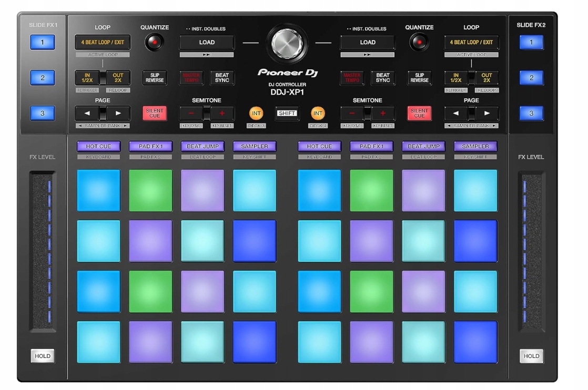Switch right pads to PAD FX1 mode

(372, 147)
